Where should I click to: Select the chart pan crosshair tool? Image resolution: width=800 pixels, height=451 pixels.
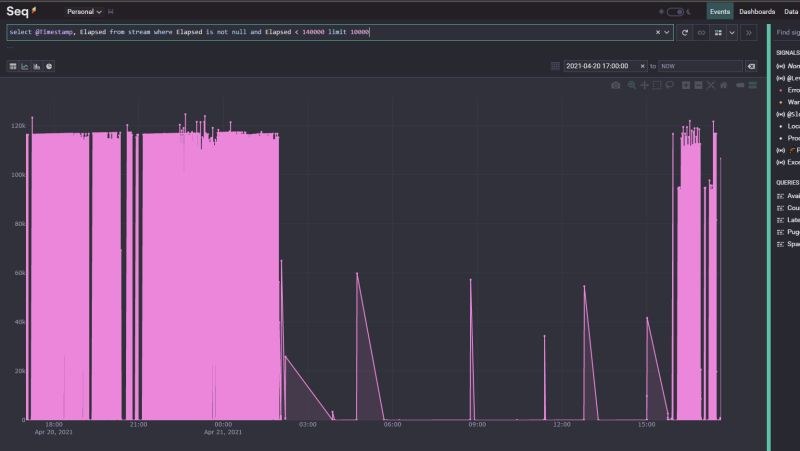click(x=644, y=85)
